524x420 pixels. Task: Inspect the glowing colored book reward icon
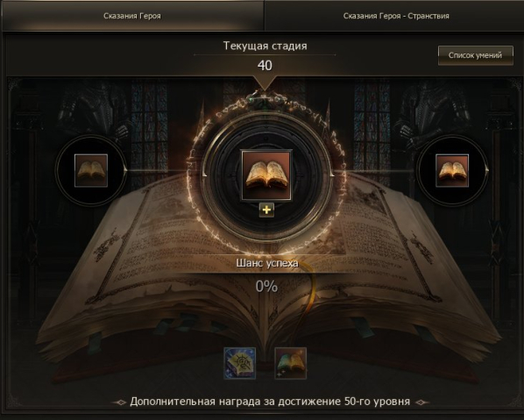click(x=290, y=363)
